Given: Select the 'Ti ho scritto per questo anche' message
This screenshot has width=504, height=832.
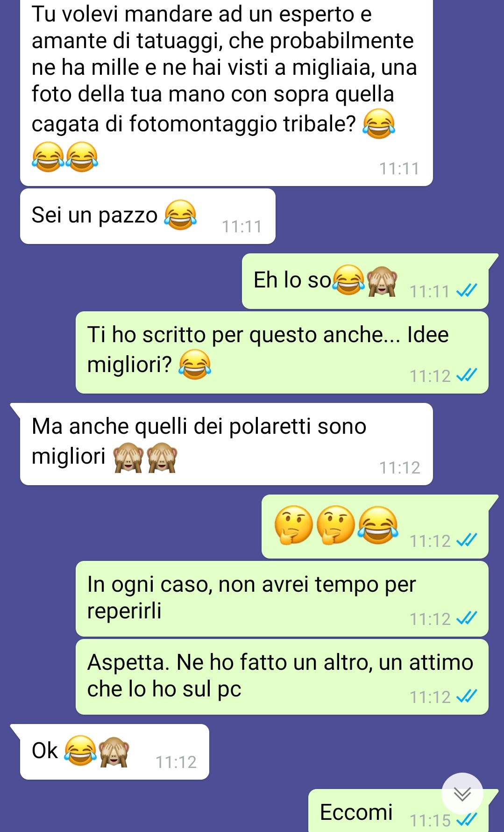Looking at the screenshot, I should click(x=282, y=352).
